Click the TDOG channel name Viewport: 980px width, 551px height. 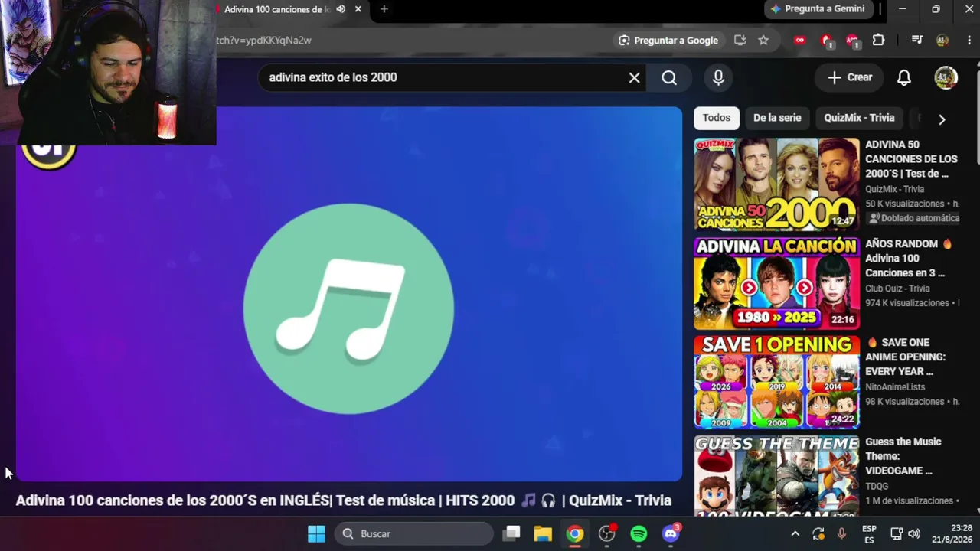(x=877, y=486)
